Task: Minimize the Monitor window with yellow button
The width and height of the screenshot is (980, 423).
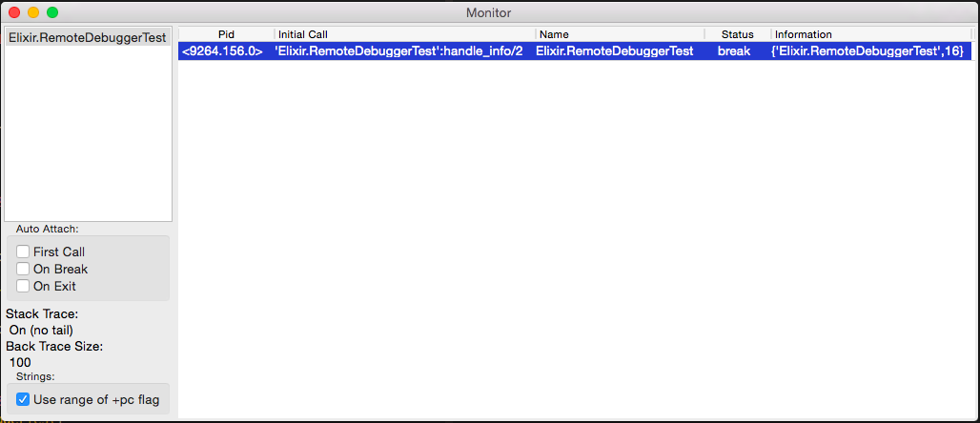Action: pos(33,13)
